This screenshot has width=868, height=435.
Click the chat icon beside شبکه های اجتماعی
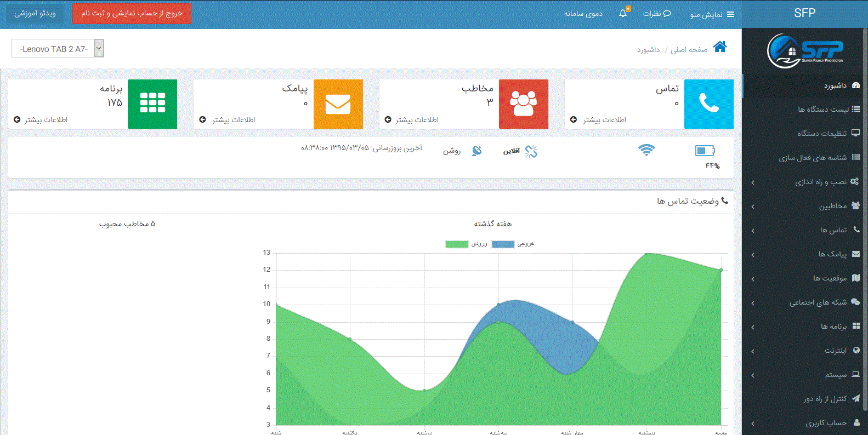click(855, 302)
